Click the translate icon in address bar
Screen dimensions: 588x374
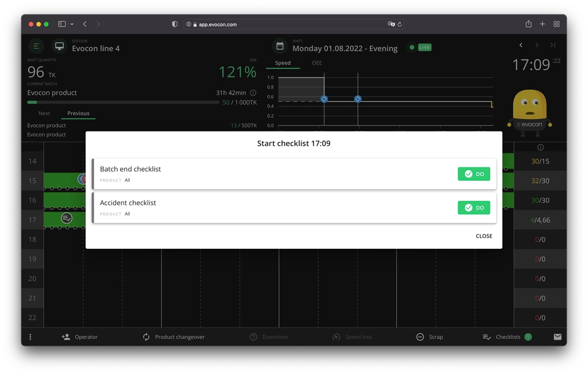click(391, 24)
